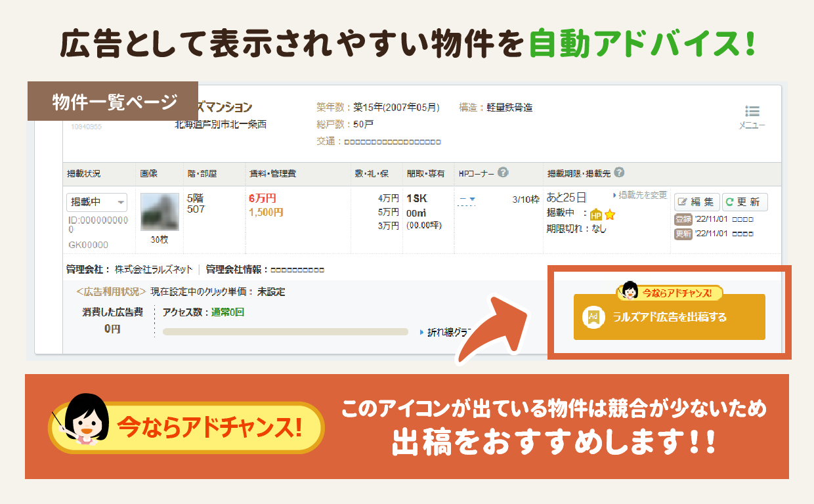Open the 掲載中 status dropdown
This screenshot has height=504, width=814.
click(97, 202)
